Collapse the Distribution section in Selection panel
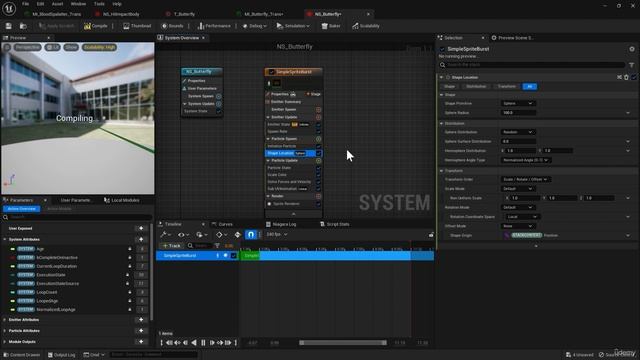Viewport: 640px width, 360px height. point(442,123)
